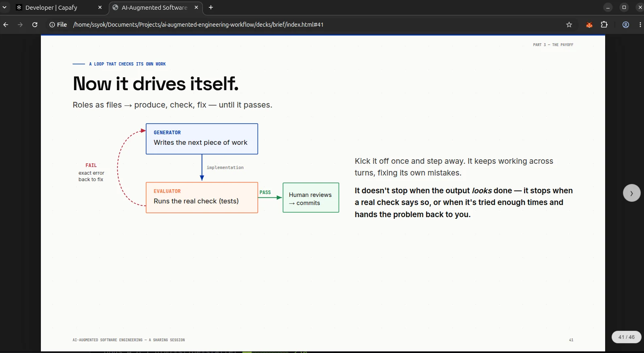Maximize the browser window
Viewport: 644px width, 353px height.
click(x=624, y=7)
